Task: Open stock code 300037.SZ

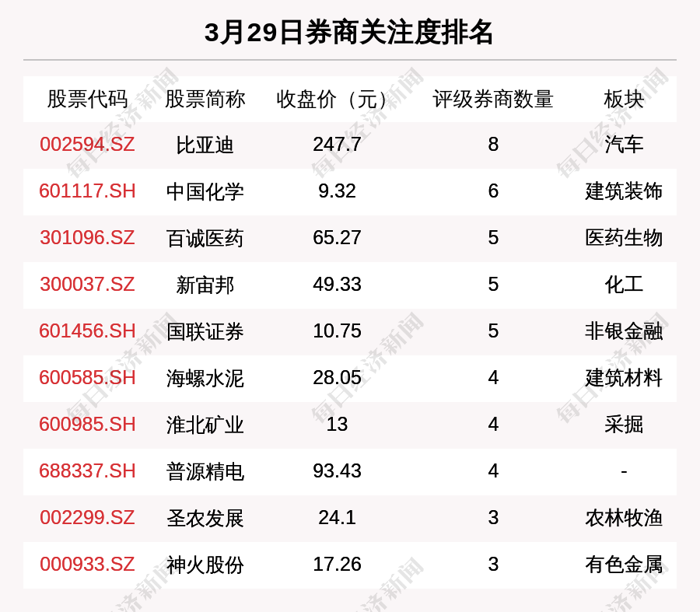Action: (87, 285)
